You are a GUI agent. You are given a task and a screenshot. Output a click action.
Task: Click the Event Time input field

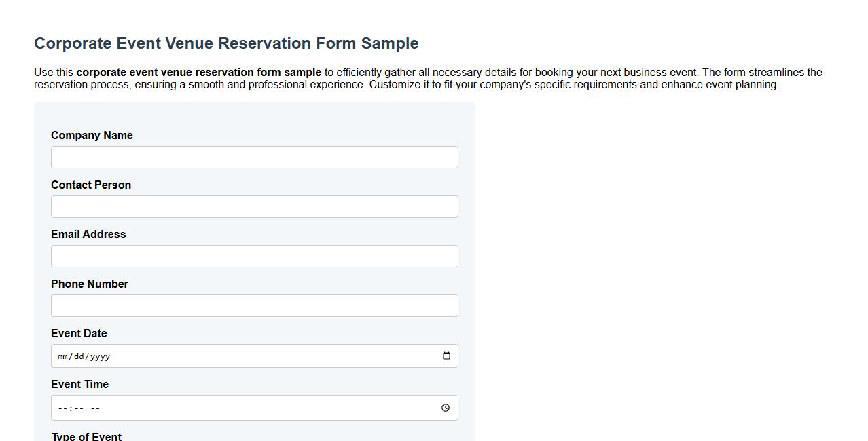coord(204,408)
